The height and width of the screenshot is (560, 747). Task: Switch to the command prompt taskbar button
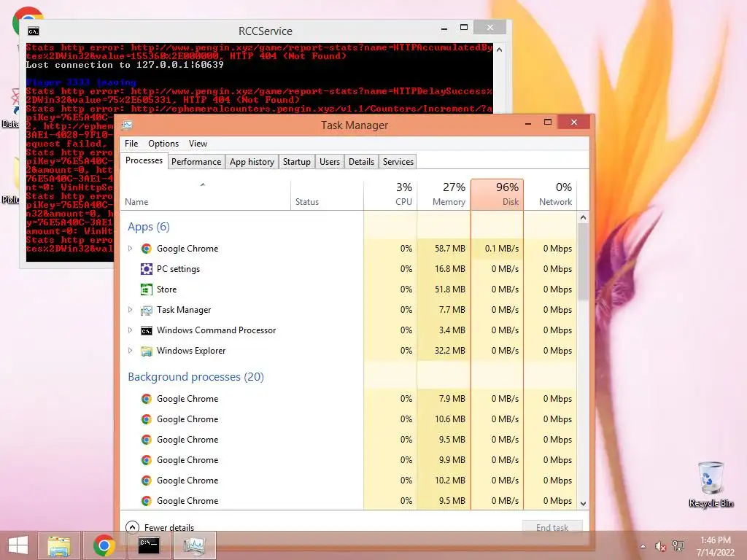pyautogui.click(x=149, y=545)
